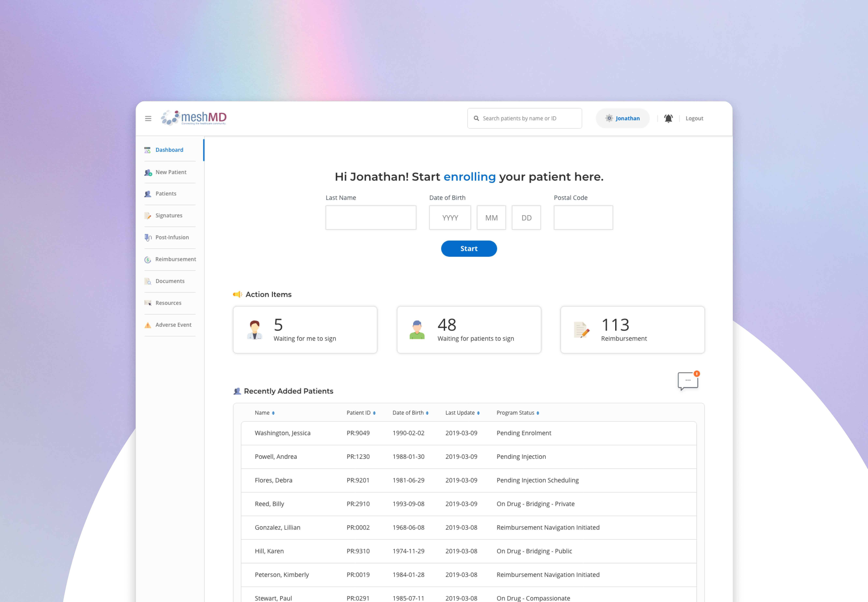Open Documents menu item
The image size is (868, 602).
pyautogui.click(x=170, y=281)
